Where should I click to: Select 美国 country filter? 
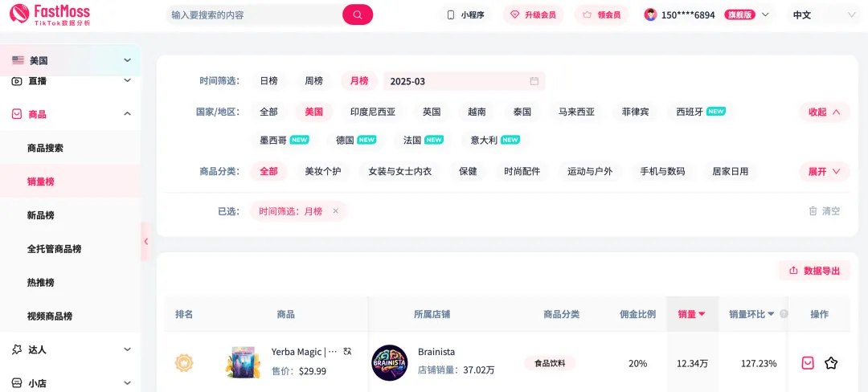click(x=314, y=112)
